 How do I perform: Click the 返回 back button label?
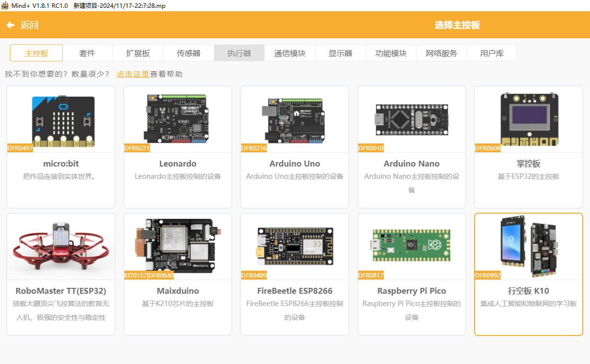click(29, 25)
